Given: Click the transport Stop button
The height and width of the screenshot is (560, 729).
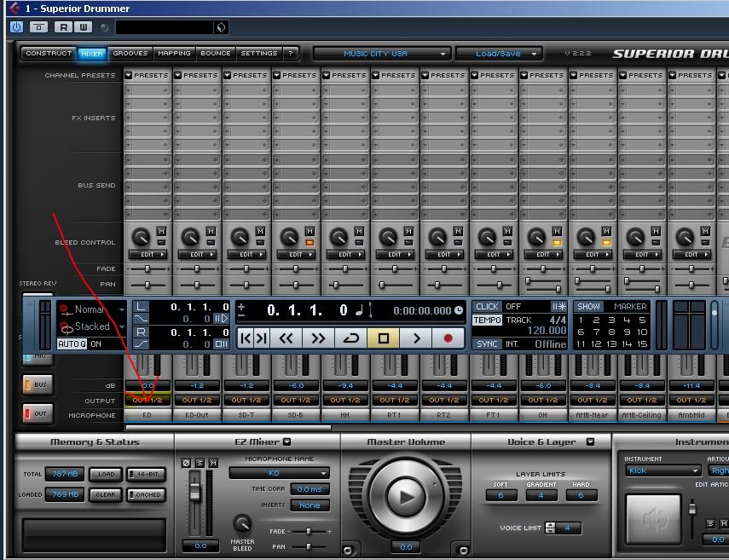Looking at the screenshot, I should pos(383,338).
